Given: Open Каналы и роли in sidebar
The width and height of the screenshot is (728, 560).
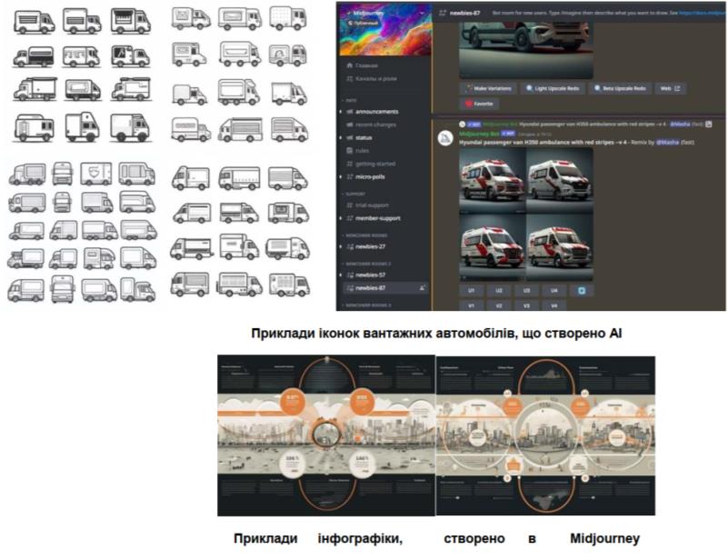Looking at the screenshot, I should pyautogui.click(x=371, y=78).
